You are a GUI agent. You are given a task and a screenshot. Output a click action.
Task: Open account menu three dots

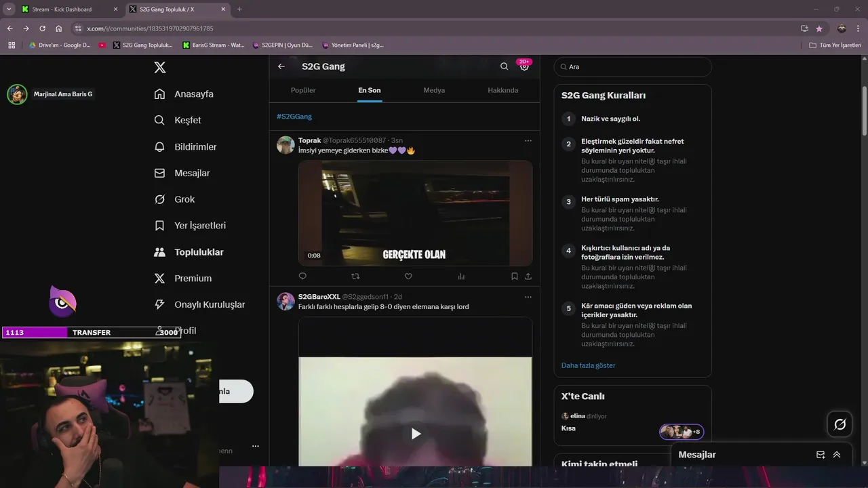click(x=255, y=446)
